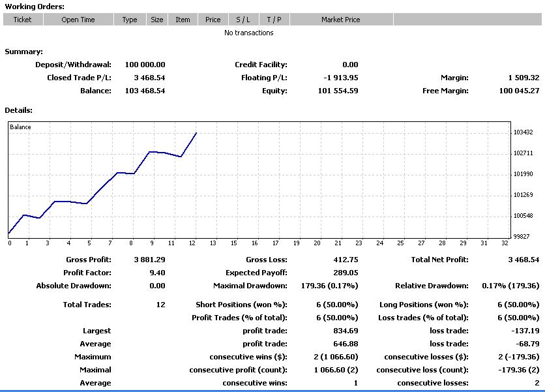Select the Item column header
Viewport: 545px width, 392px height.
(x=183, y=20)
